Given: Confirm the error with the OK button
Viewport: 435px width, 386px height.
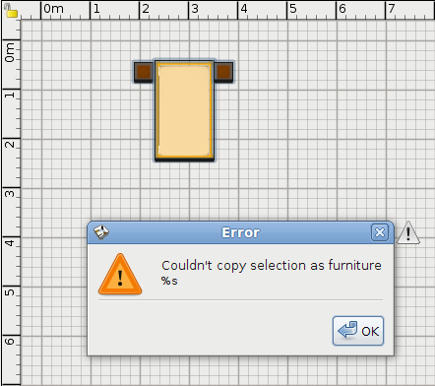Looking at the screenshot, I should [358, 331].
